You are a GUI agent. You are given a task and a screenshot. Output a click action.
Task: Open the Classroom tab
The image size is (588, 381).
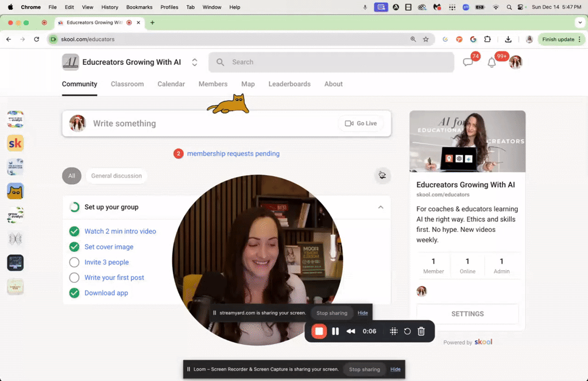[127, 84]
